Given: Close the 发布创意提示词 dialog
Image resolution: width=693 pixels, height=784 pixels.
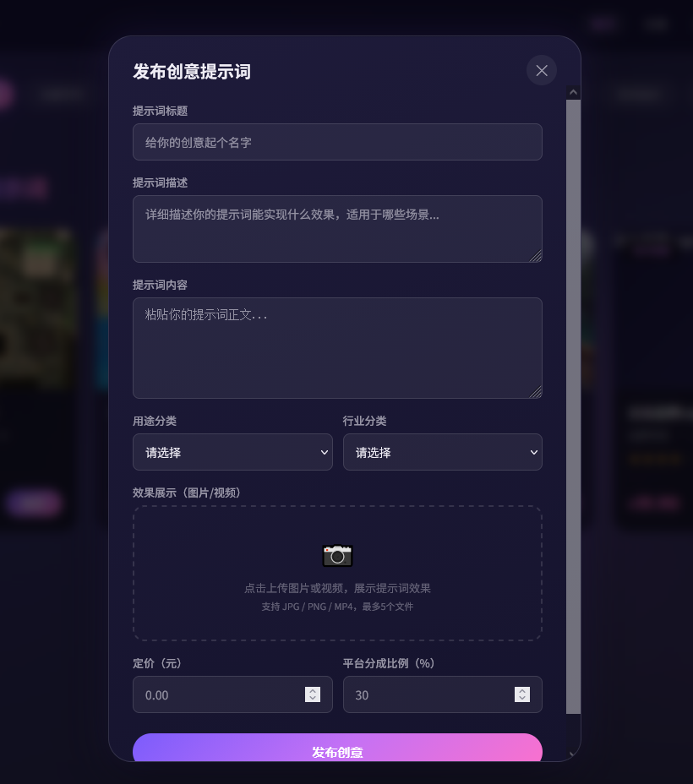Looking at the screenshot, I should (x=542, y=70).
